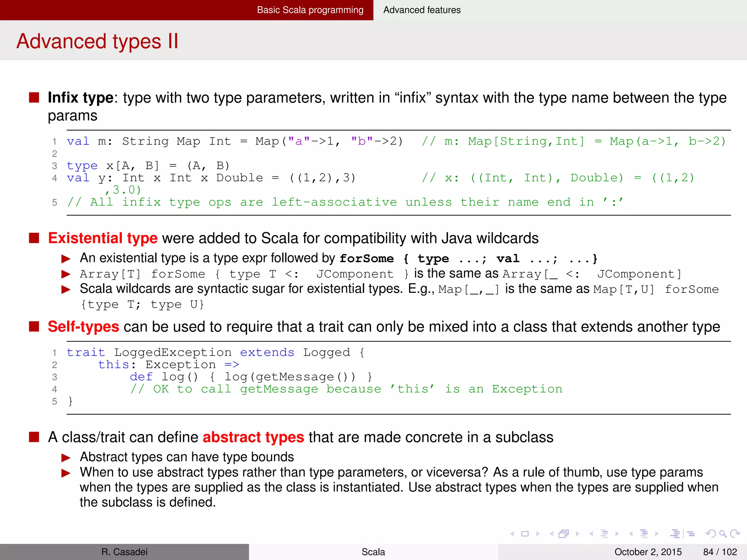This screenshot has height=560, width=747.
Task: Click the bold term Infix type
Action: [x=81, y=98]
